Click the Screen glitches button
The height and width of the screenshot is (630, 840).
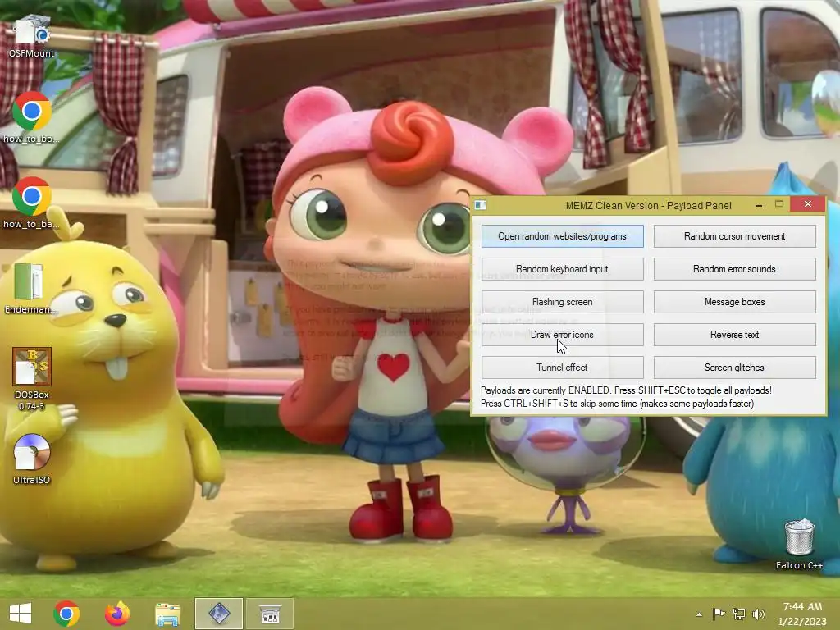pyautogui.click(x=734, y=367)
